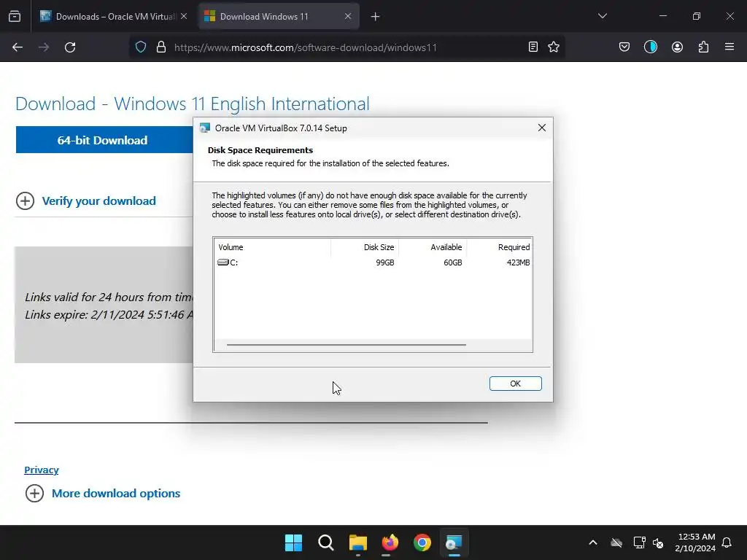Open a new browser tab

click(x=375, y=17)
